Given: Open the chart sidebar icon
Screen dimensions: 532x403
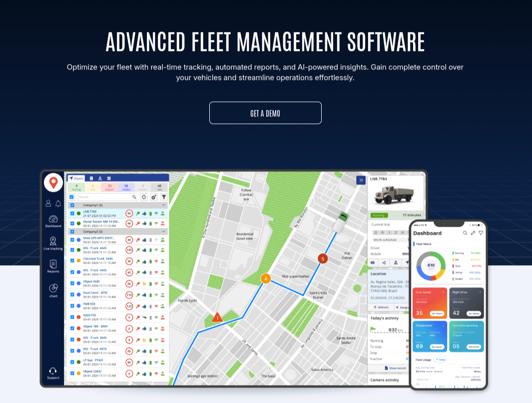Looking at the screenshot, I should pyautogui.click(x=53, y=290).
